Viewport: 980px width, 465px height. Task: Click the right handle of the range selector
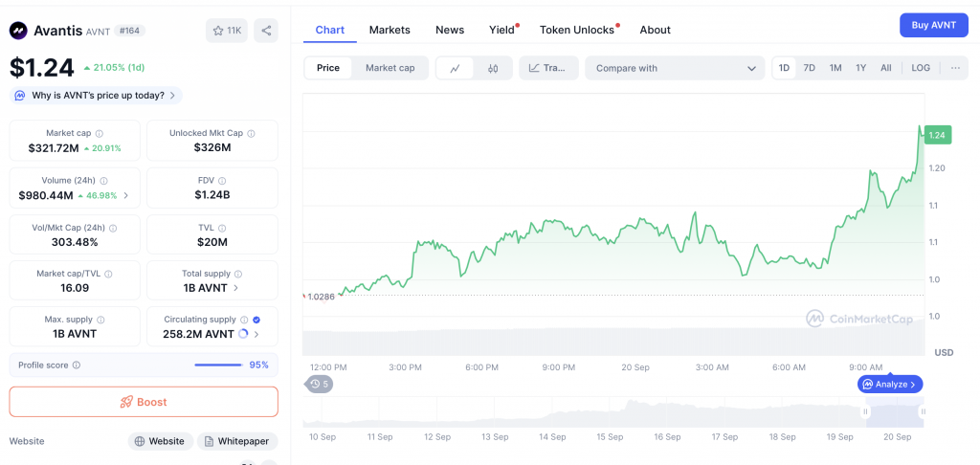pos(924,411)
